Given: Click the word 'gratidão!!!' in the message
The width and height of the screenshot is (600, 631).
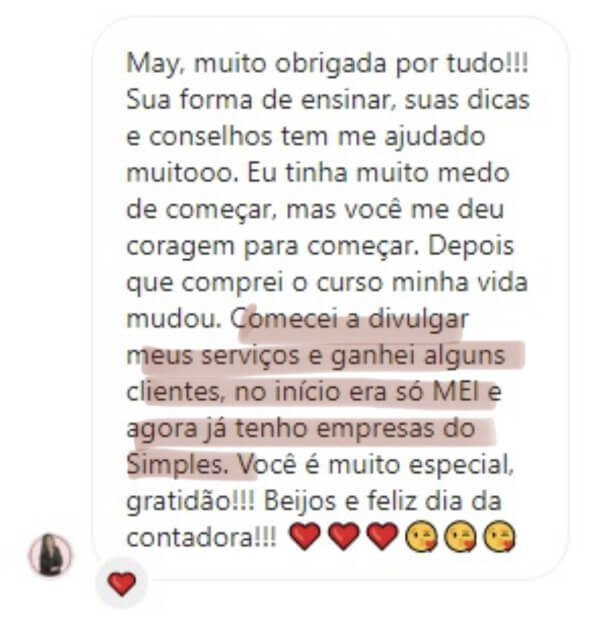Looking at the screenshot, I should click(191, 501).
